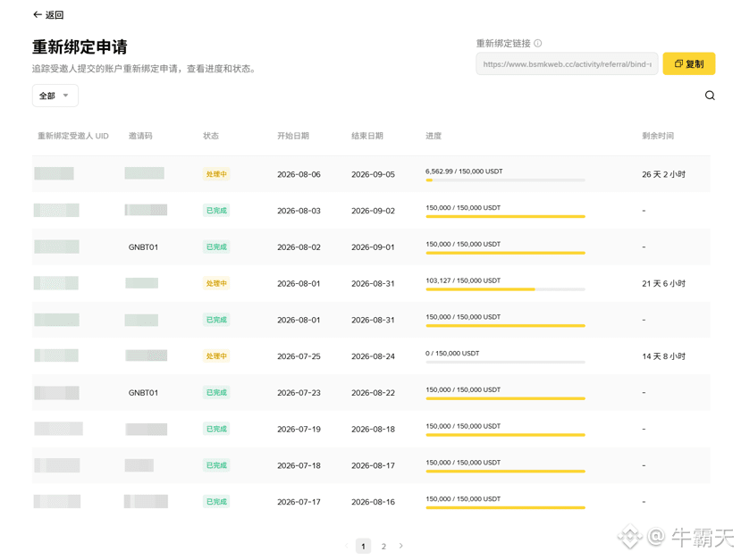Image resolution: width=741 pixels, height=560 pixels.
Task: Click the search magnifier icon
Action: click(x=710, y=96)
